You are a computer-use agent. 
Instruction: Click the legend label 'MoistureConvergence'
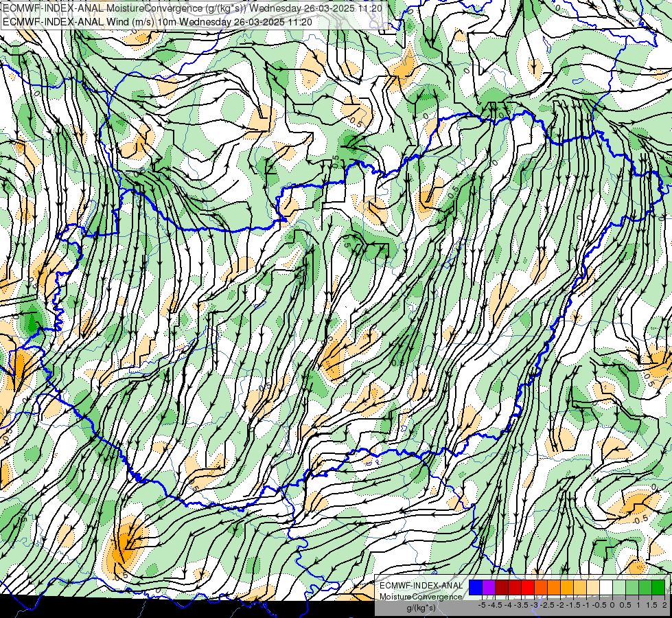click(x=421, y=597)
